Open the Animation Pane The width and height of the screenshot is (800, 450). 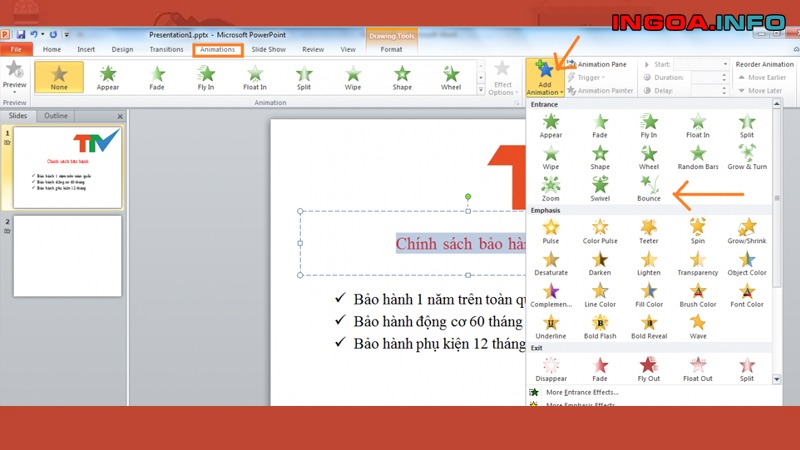click(x=601, y=64)
